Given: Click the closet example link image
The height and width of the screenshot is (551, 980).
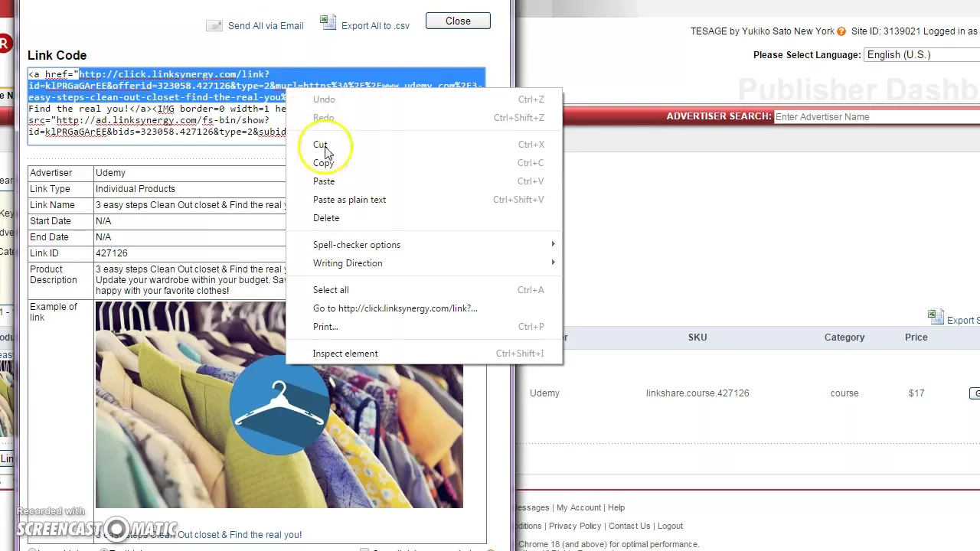Looking at the screenshot, I should [x=279, y=404].
